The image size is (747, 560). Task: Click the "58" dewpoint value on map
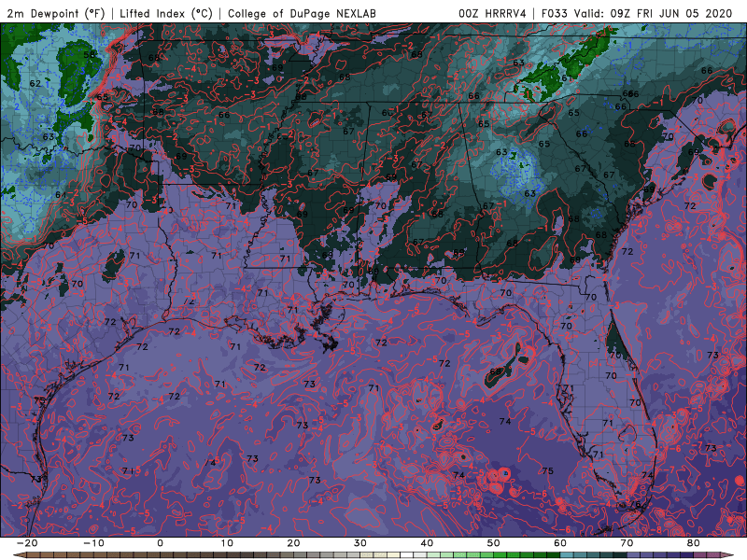click(x=89, y=55)
